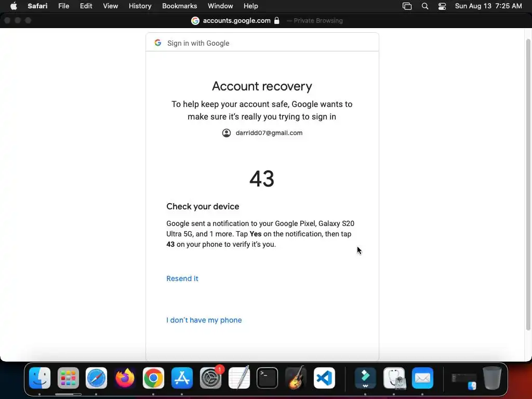Open the History menu
Screen dimensions: 532x399
[140, 6]
